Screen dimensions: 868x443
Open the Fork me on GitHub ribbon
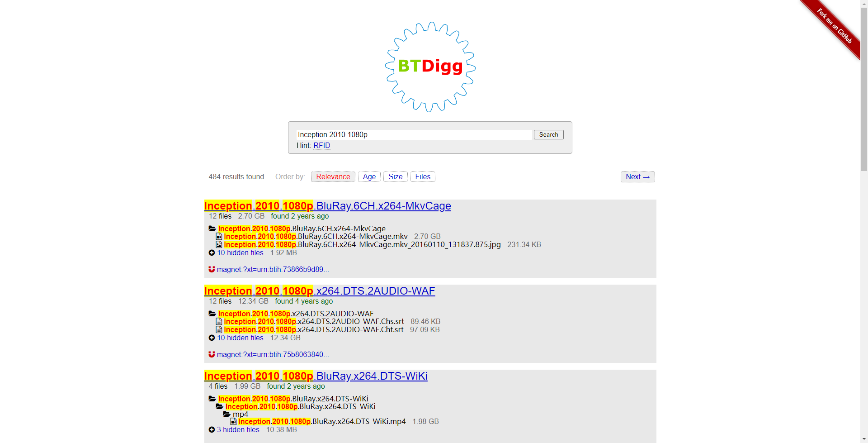834,26
